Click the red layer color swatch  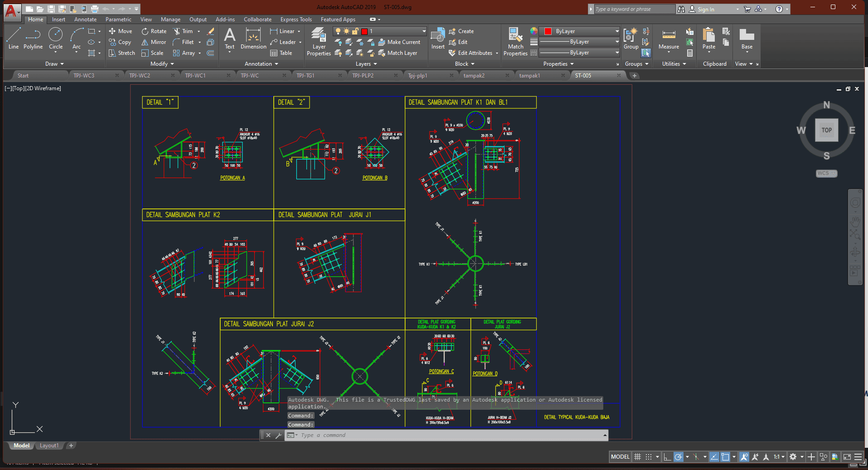(x=364, y=31)
